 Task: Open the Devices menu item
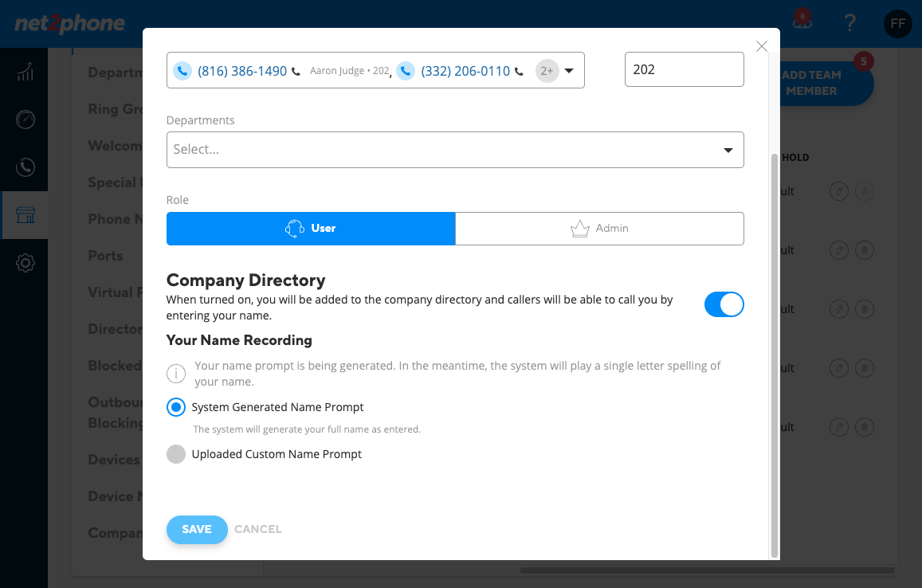click(114, 460)
